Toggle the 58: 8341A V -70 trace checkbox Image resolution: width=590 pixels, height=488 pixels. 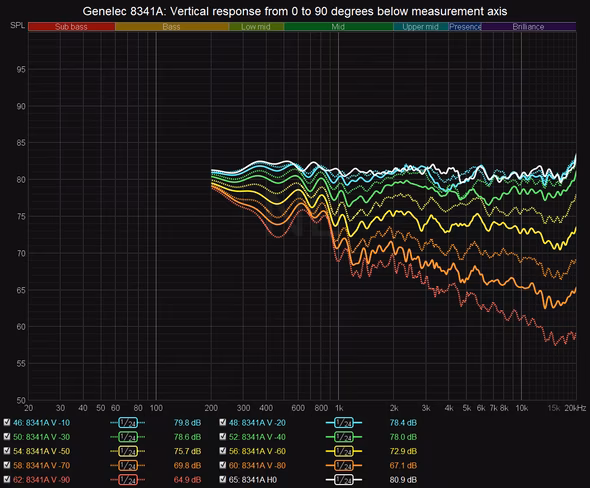point(7,465)
